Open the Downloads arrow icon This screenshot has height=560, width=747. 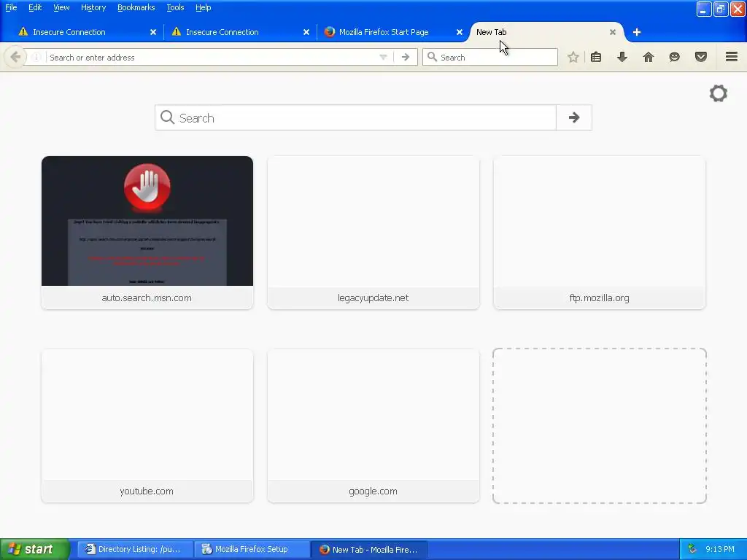622,57
